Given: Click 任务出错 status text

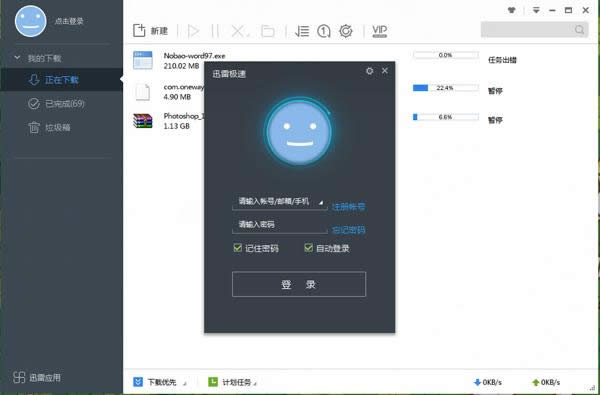Looking at the screenshot, I should (x=502, y=60).
